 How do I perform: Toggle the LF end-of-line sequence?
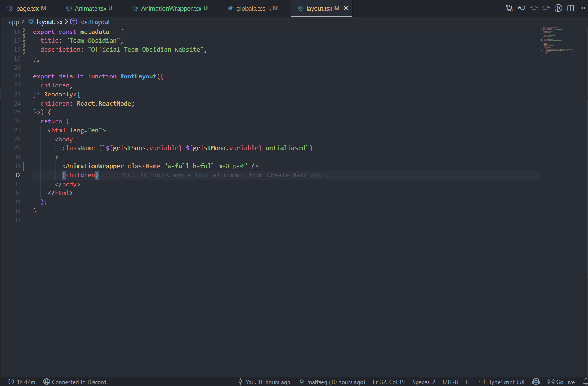coord(468,382)
